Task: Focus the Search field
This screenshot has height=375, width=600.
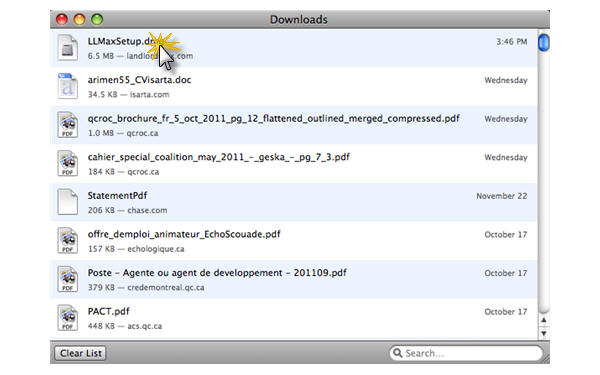Action: (x=466, y=353)
